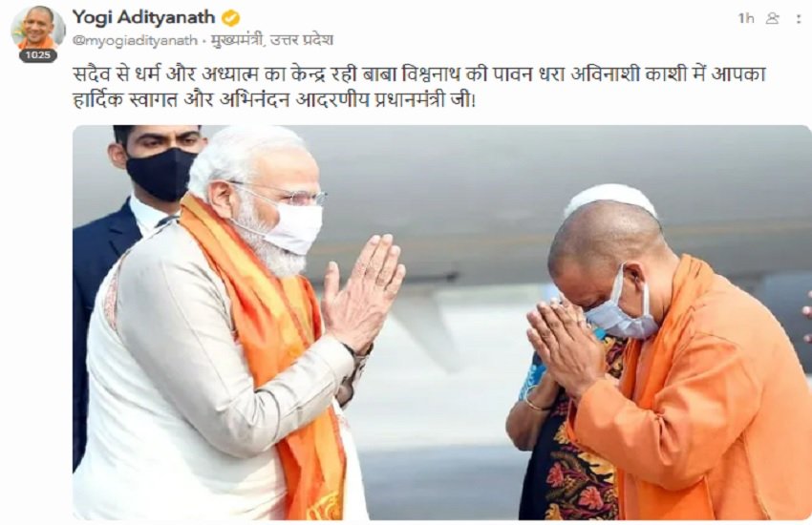Click the @myogiadityanath handle
Screen dimensions: 812x525
click(x=135, y=40)
